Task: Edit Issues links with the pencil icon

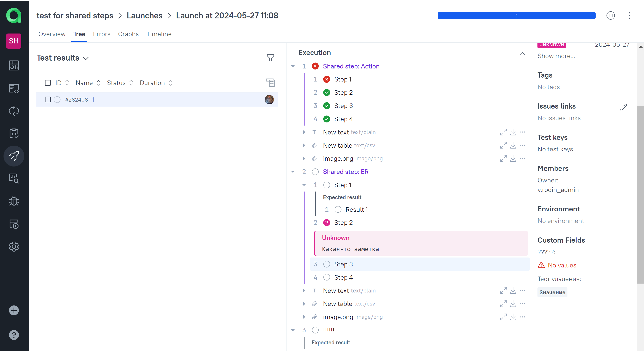Action: pos(624,107)
